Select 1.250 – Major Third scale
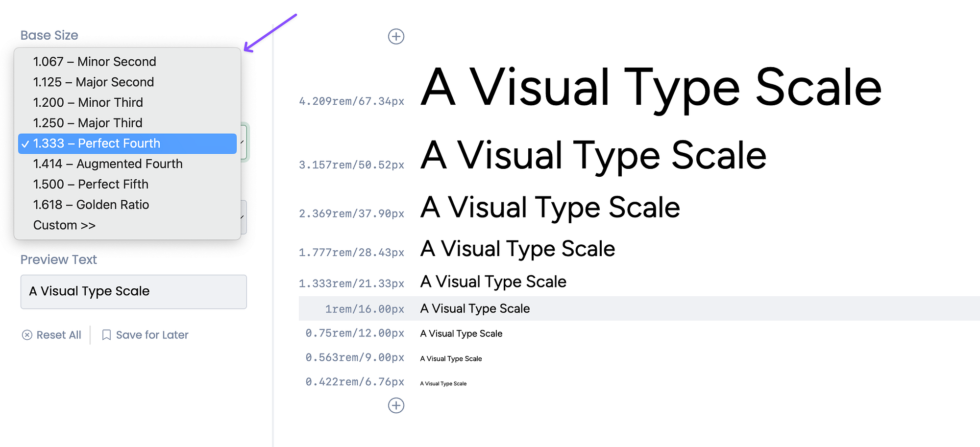Screen dimensions: 980x447 (127, 123)
